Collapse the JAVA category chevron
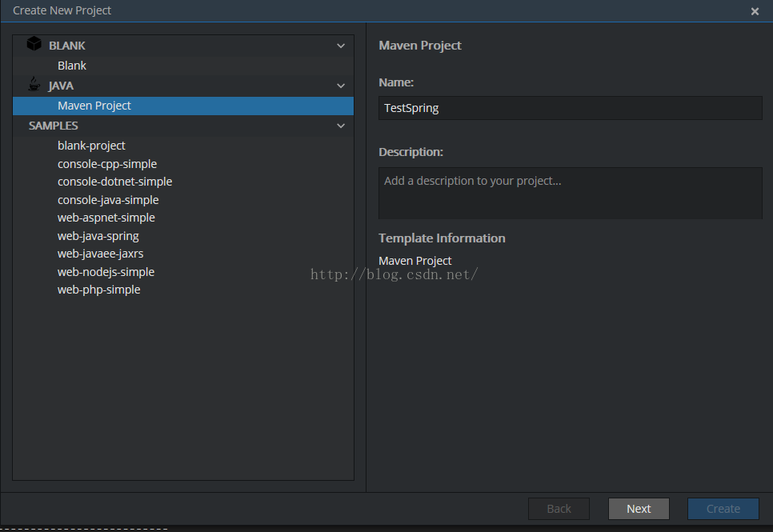 click(x=341, y=86)
